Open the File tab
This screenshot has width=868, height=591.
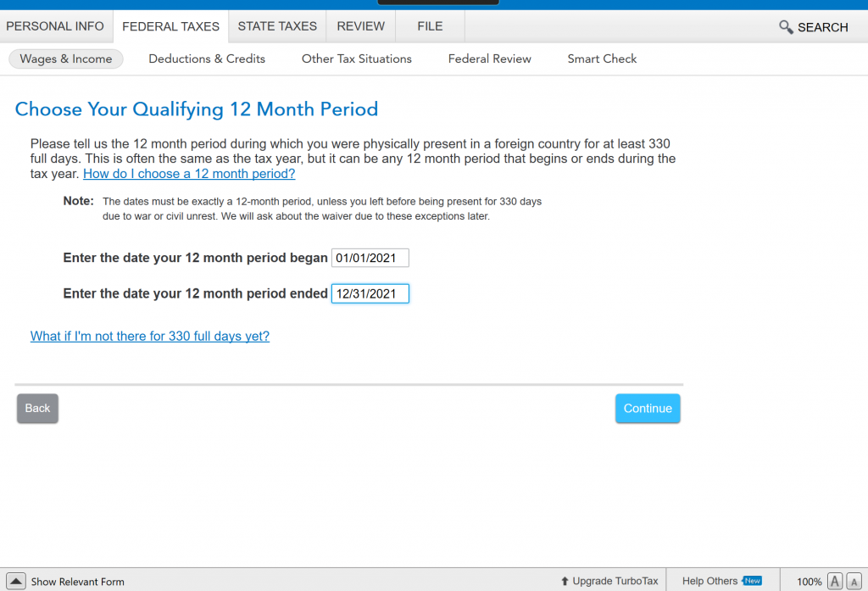pyautogui.click(x=430, y=26)
